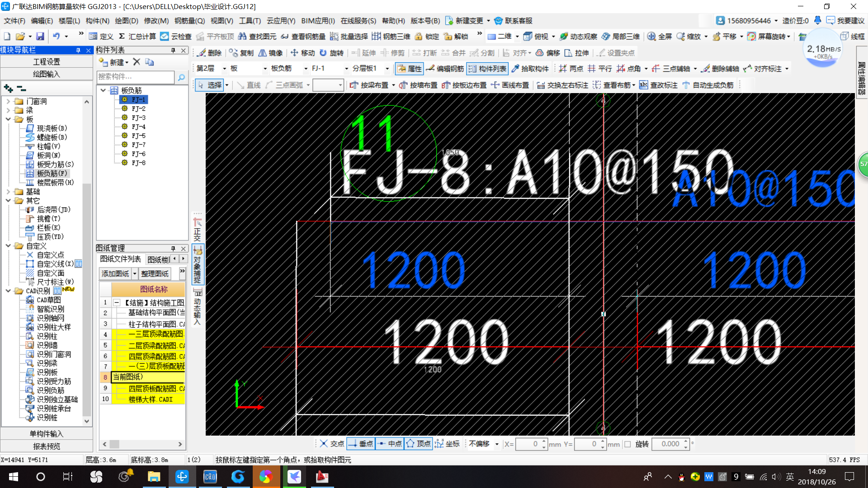Click the 单构件输入 button
Screen dimensions: 868x488
pyautogui.click(x=47, y=434)
